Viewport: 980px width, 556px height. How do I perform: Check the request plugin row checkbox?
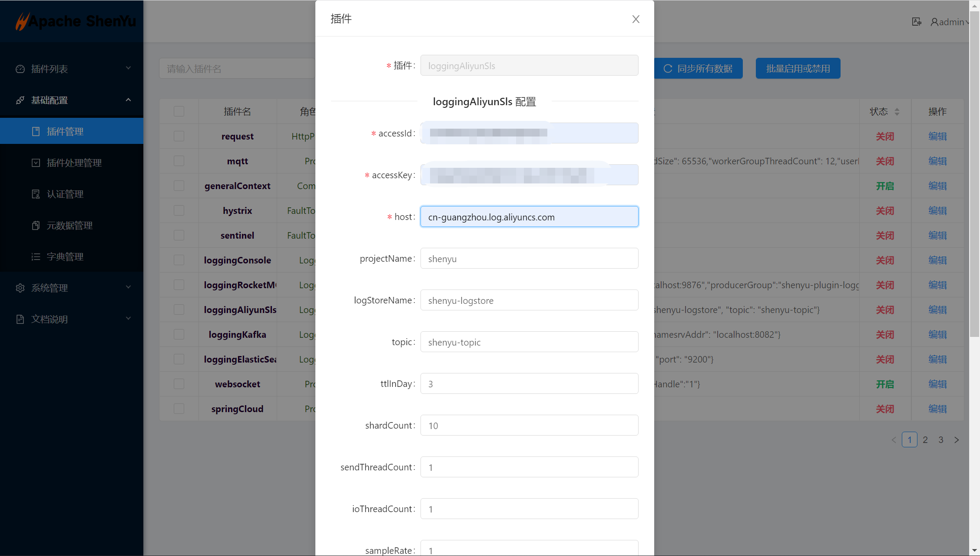179,137
